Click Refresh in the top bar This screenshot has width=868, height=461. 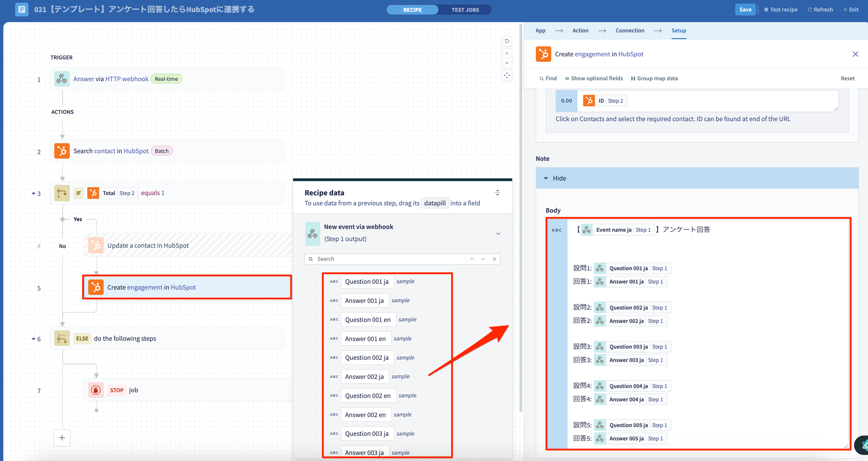820,9
